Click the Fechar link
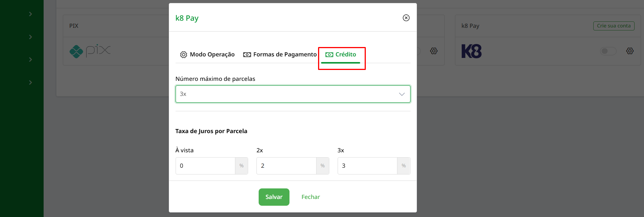 pyautogui.click(x=311, y=197)
